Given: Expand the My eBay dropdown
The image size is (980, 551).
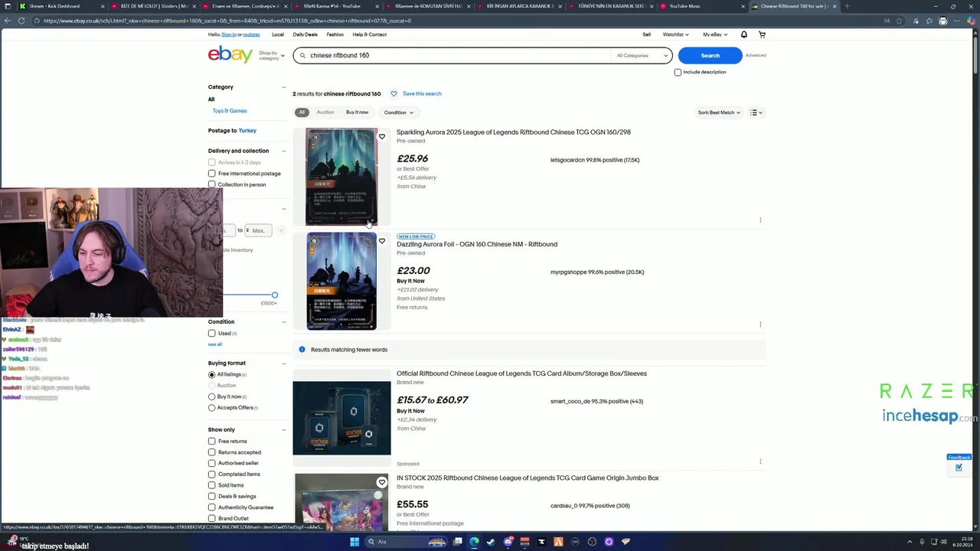Looking at the screenshot, I should pos(715,34).
